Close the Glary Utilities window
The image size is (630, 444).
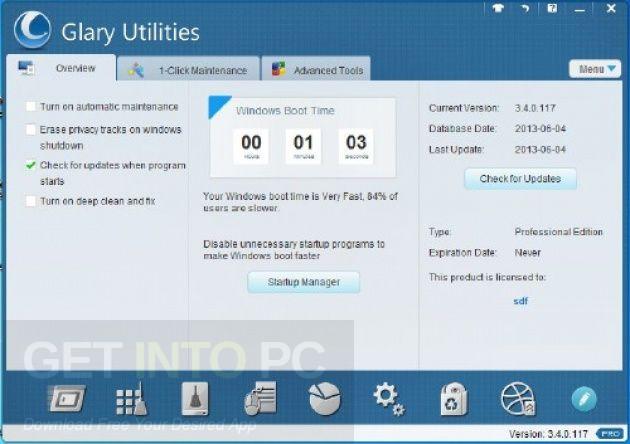click(611, 8)
